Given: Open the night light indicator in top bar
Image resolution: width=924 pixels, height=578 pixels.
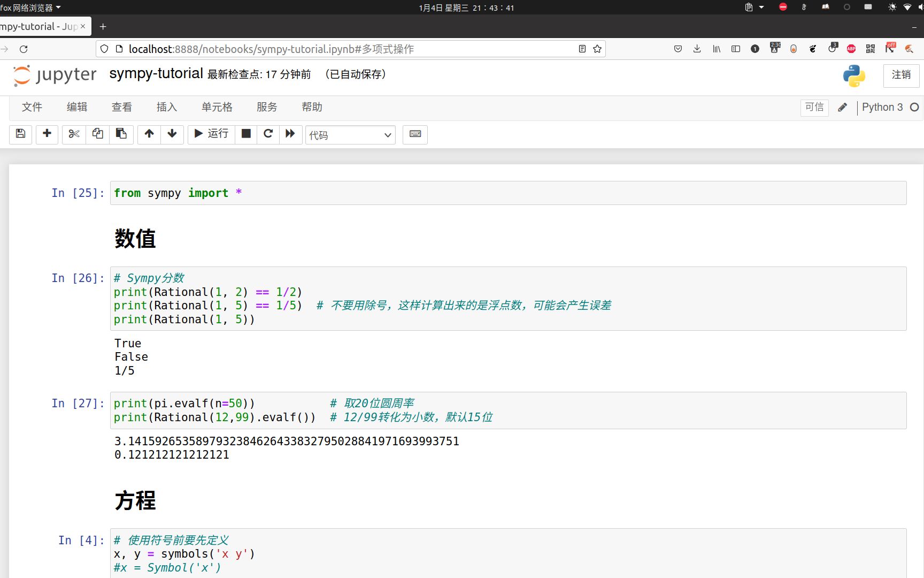Looking at the screenshot, I should 892,7.
